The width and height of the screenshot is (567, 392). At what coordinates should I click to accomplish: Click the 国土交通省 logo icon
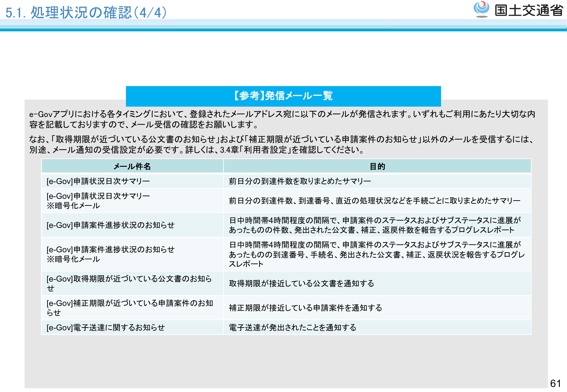481,9
